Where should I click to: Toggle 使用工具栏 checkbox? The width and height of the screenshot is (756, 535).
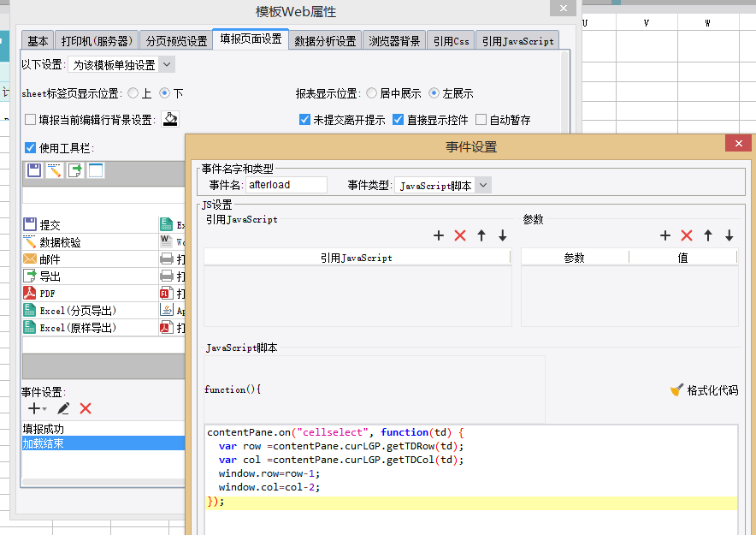tap(31, 147)
